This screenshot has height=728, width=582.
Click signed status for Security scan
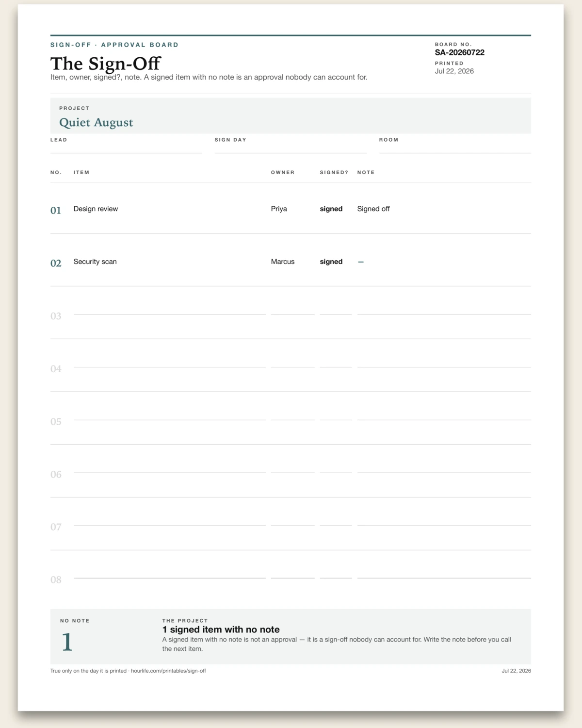(x=331, y=262)
